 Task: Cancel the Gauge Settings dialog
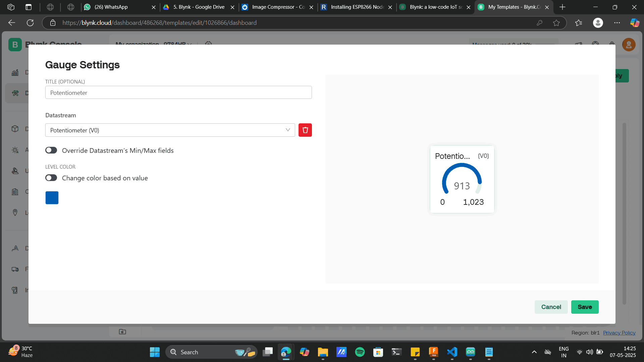[x=551, y=307]
